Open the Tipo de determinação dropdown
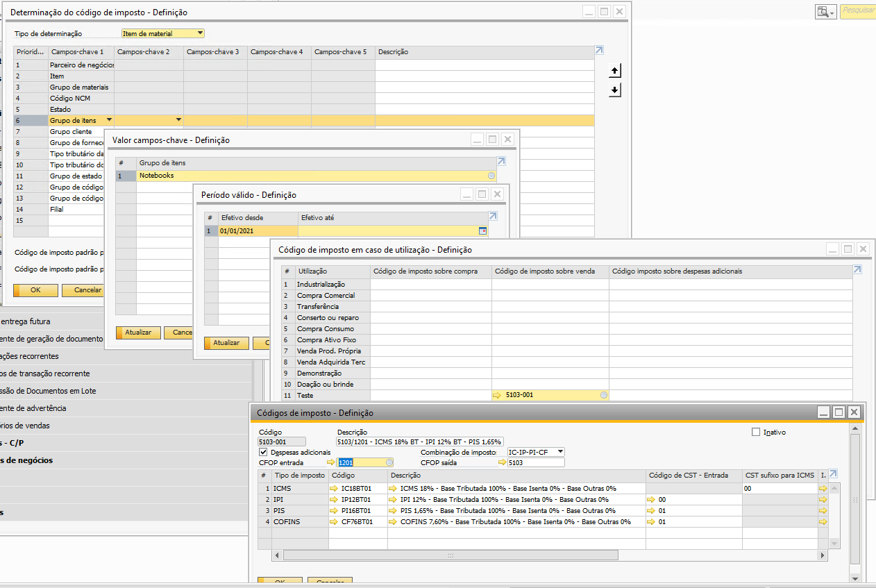The height and width of the screenshot is (588, 876). [200, 33]
